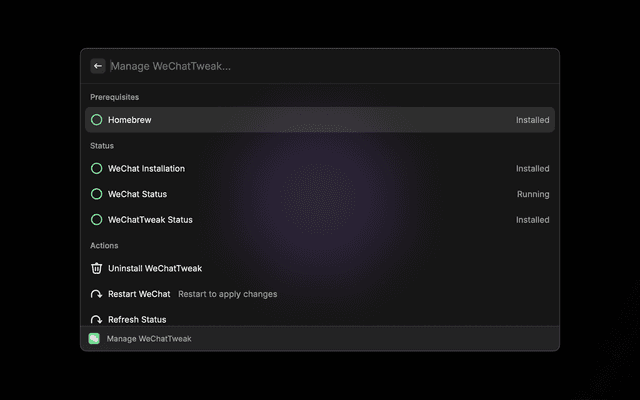Click the WeChat Status circle icon

tap(97, 194)
